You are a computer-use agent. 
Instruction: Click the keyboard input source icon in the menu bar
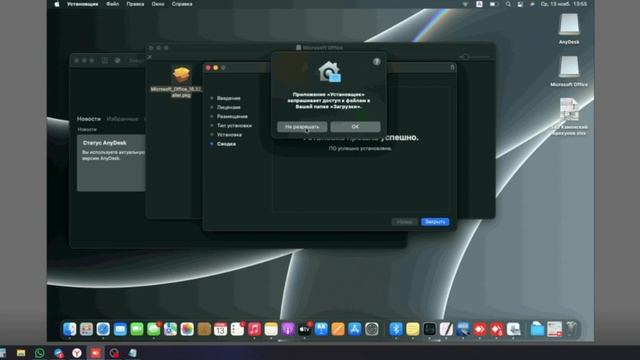click(479, 4)
